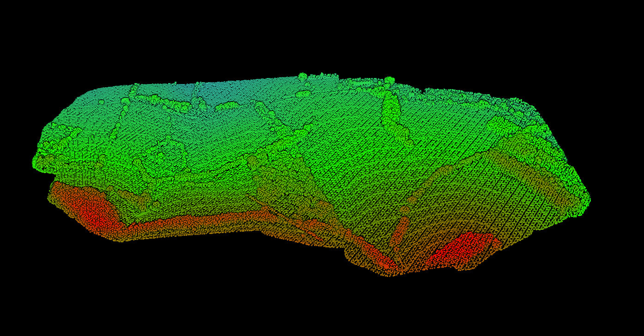Screen dimensions: 644x336
Task: Select the round tree at upper-right ridge
Action: (389, 81)
